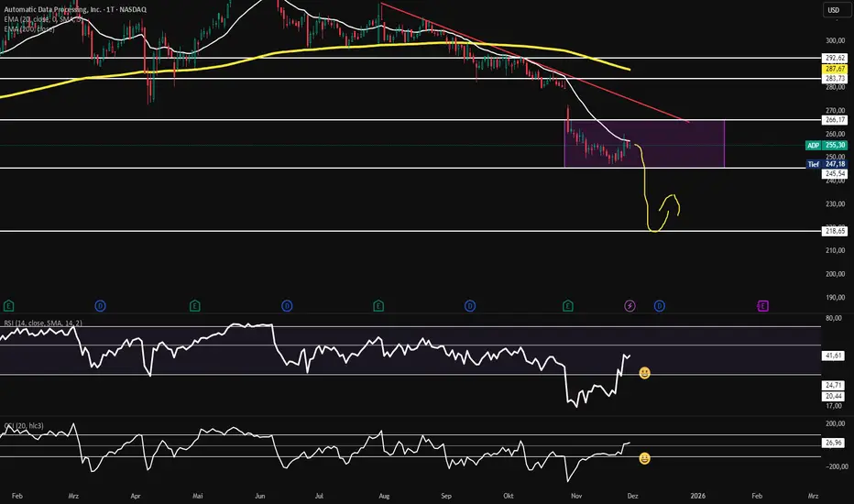Image resolution: width=854 pixels, height=504 pixels.
Task: Click the Tief 247,18 low price label
Action: pyautogui.click(x=827, y=164)
